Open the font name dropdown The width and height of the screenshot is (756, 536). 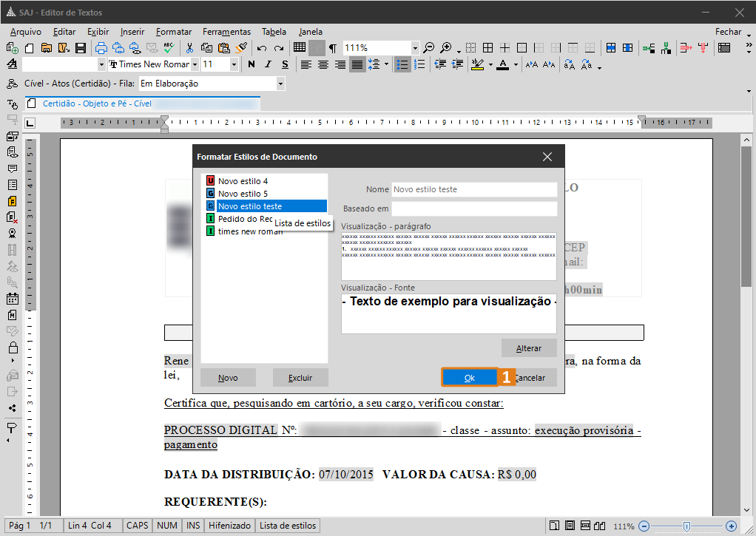pos(195,64)
